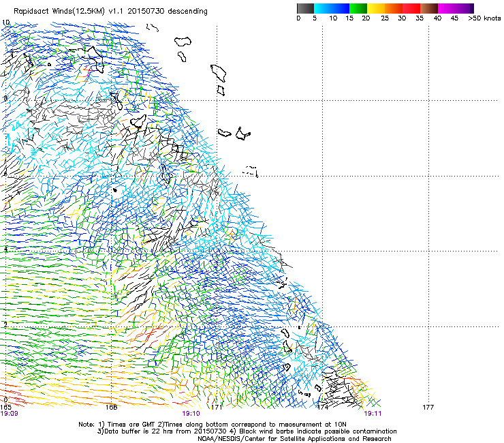The height and width of the screenshot is (443, 504).
Task: Click the '20' legend label
Action: [366, 18]
